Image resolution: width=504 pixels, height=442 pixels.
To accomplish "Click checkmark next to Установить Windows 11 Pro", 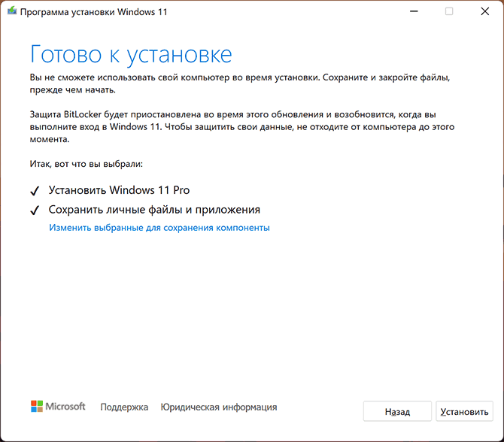I will click(35, 191).
